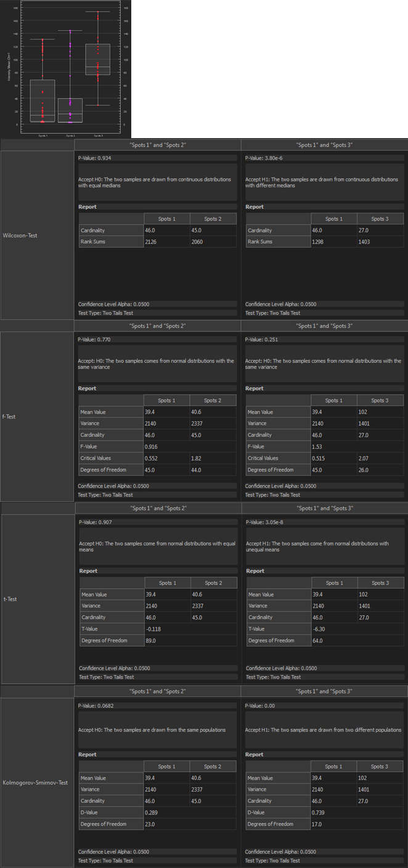Click the rank sum value 2060
Image resolution: width=408 pixels, height=868 pixels.
[x=213, y=242]
